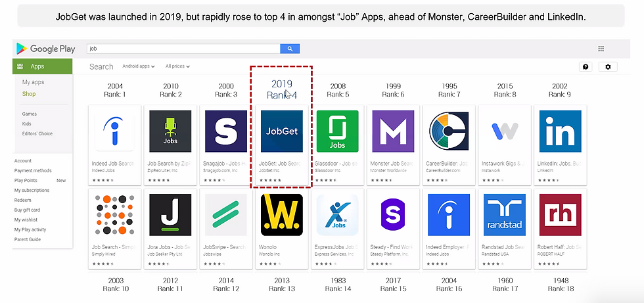Screen dimensions: 644x303
Task: Click the Search heading label
Action: tap(101, 66)
